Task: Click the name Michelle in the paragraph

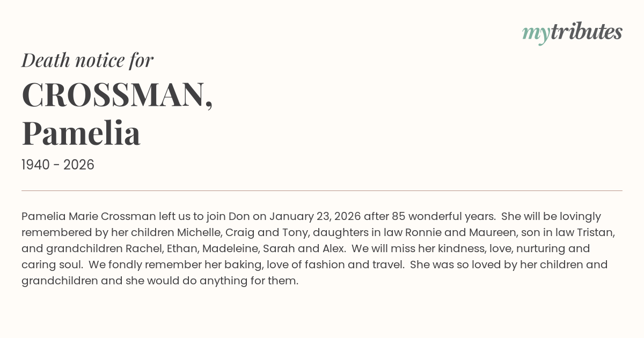Action: [199, 232]
